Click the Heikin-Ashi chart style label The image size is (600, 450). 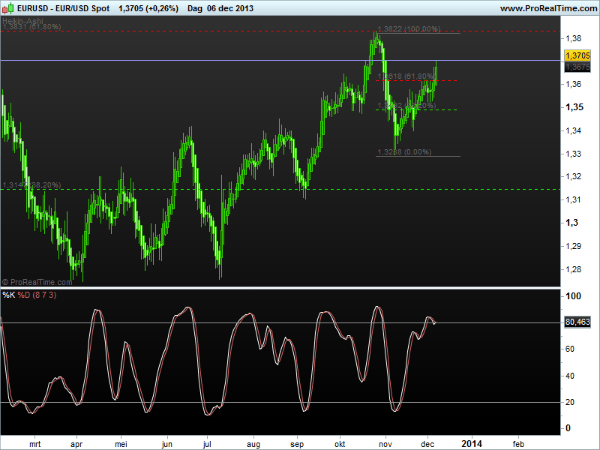click(x=23, y=21)
